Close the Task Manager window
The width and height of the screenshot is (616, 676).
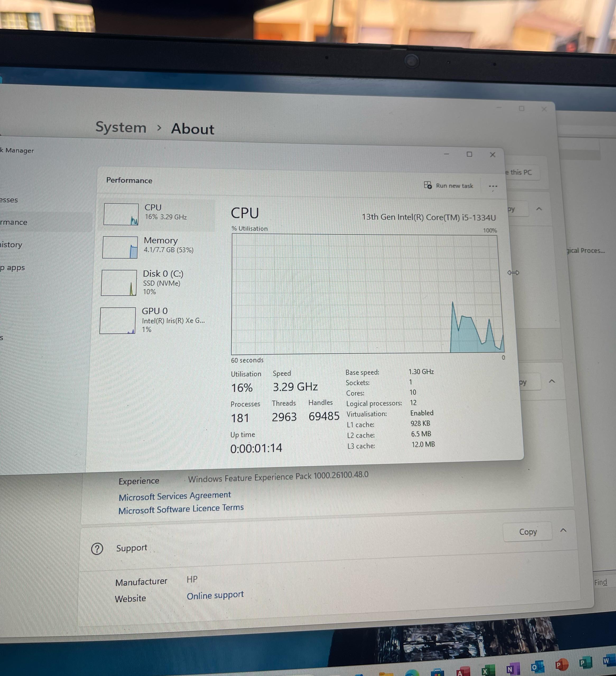pyautogui.click(x=492, y=154)
